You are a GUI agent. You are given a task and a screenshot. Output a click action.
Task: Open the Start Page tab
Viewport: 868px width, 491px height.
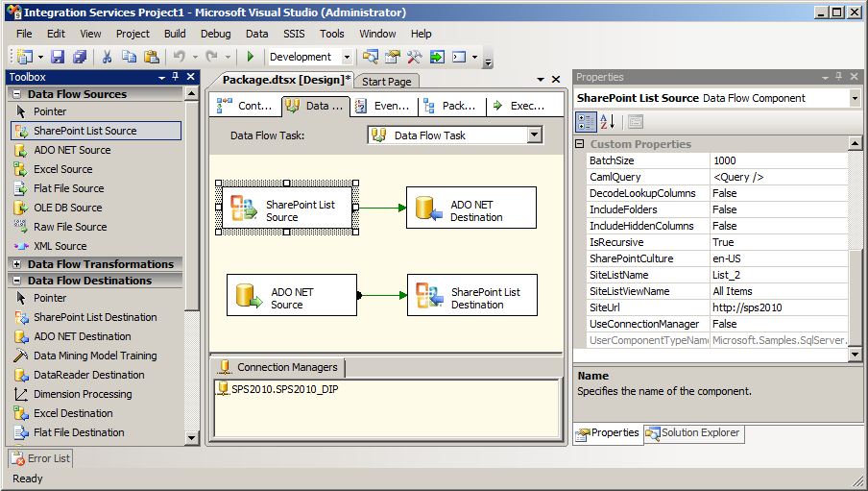coord(387,82)
